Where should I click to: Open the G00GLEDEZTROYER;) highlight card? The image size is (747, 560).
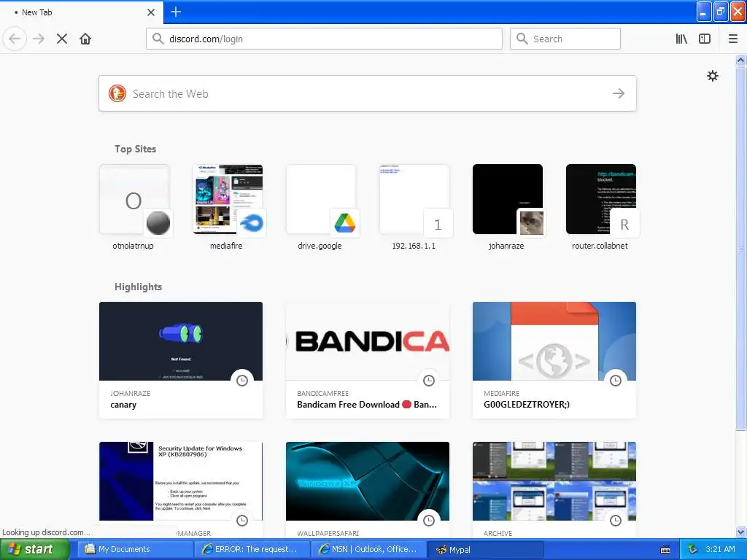[x=554, y=360]
